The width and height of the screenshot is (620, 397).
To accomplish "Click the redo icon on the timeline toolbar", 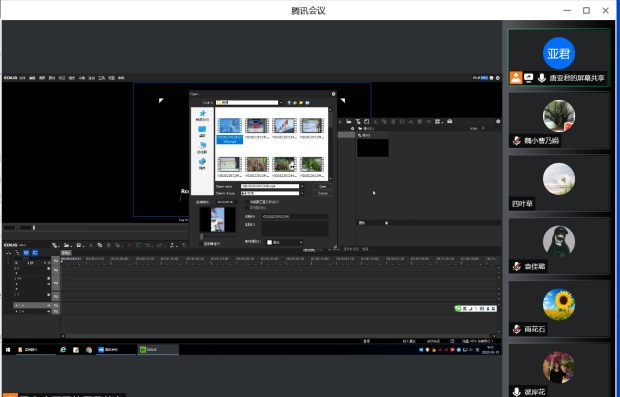I will (x=160, y=246).
